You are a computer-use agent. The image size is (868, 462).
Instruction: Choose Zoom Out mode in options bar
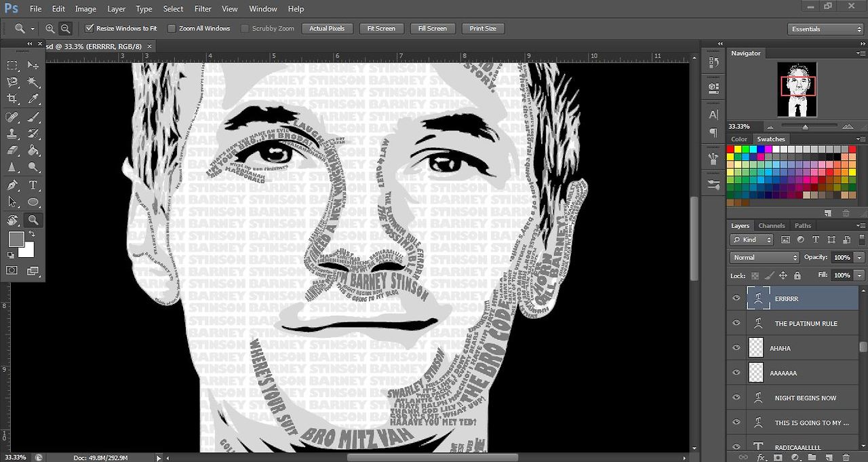click(x=66, y=28)
